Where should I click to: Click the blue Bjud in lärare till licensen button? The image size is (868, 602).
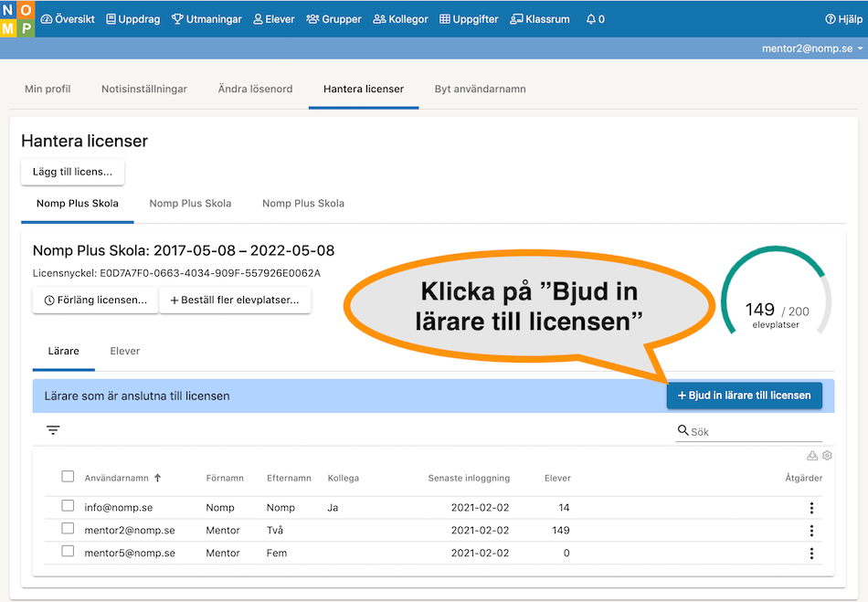(x=745, y=396)
